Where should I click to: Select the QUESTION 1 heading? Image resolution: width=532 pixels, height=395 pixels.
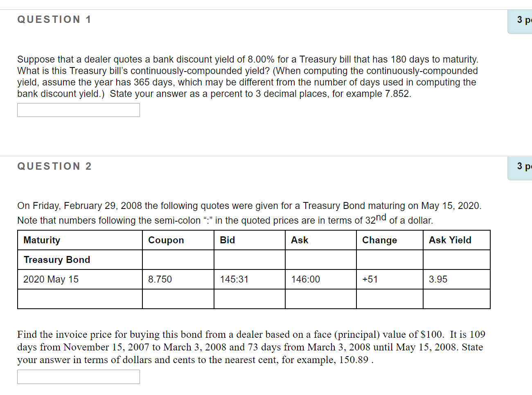click(54, 19)
